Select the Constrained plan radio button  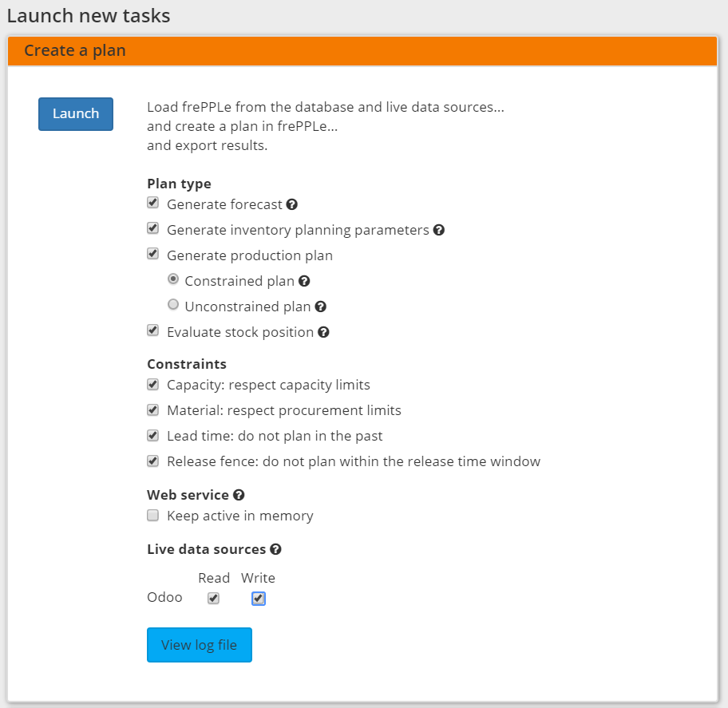[x=173, y=280]
